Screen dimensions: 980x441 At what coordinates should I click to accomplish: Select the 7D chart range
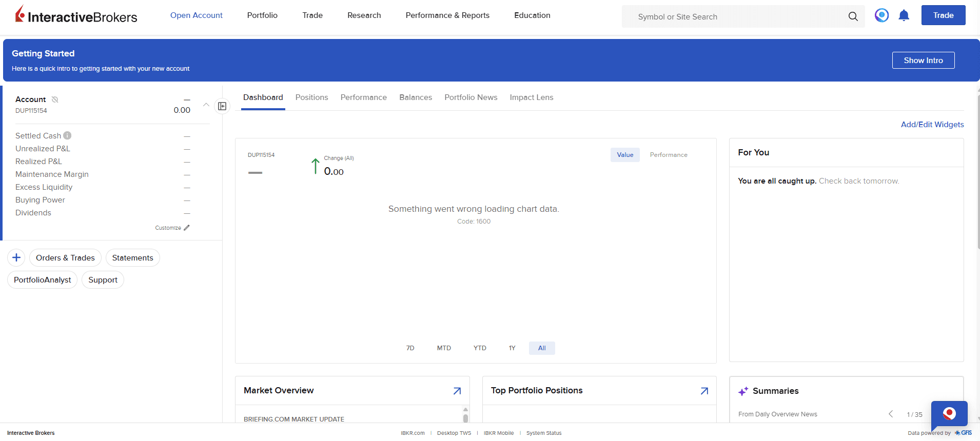click(410, 348)
